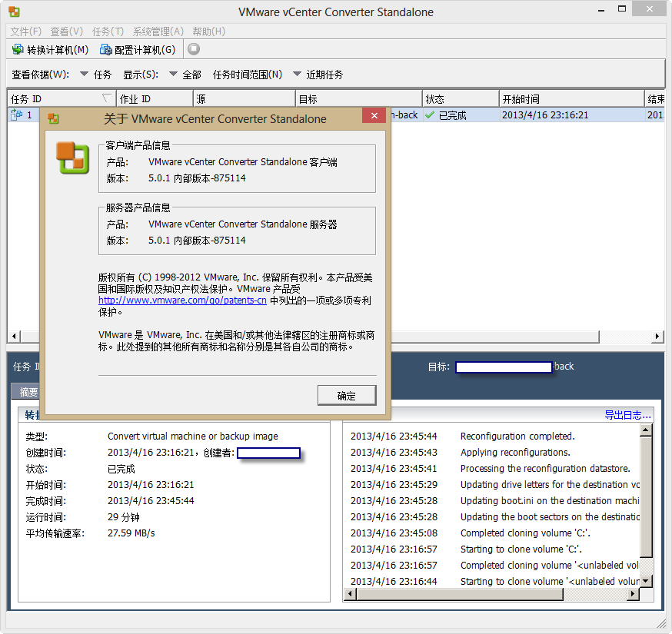672x634 pixels.
Task: Click the 27.59 MB/s transfer rate value
Action: tap(131, 533)
